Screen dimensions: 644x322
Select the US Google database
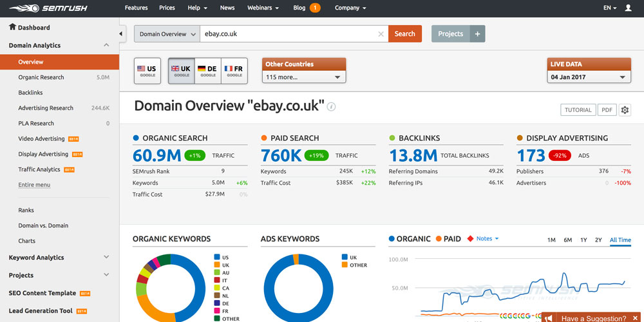coord(147,71)
